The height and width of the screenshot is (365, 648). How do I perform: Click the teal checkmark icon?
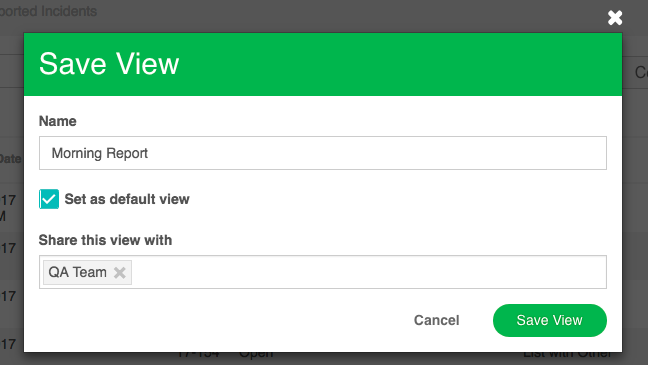point(49,199)
